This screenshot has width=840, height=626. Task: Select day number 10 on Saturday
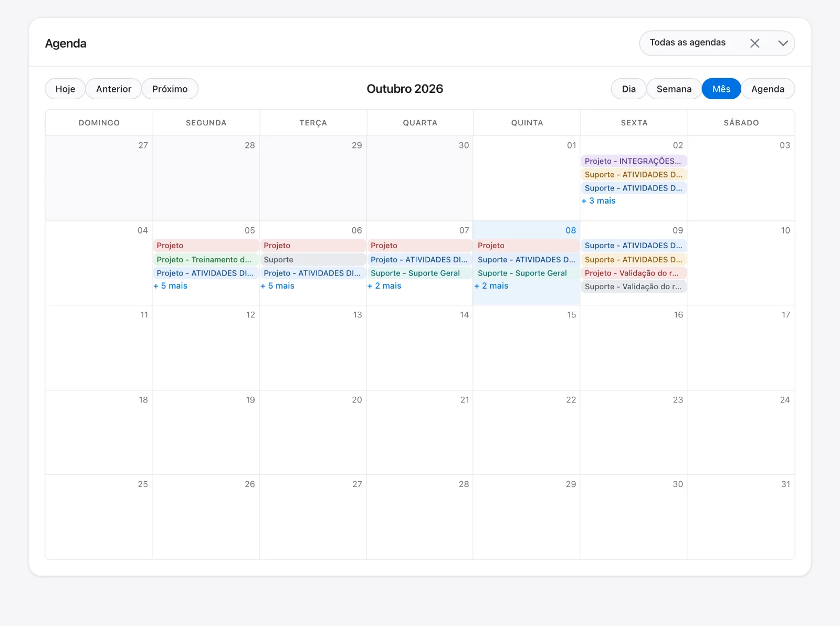click(x=785, y=230)
